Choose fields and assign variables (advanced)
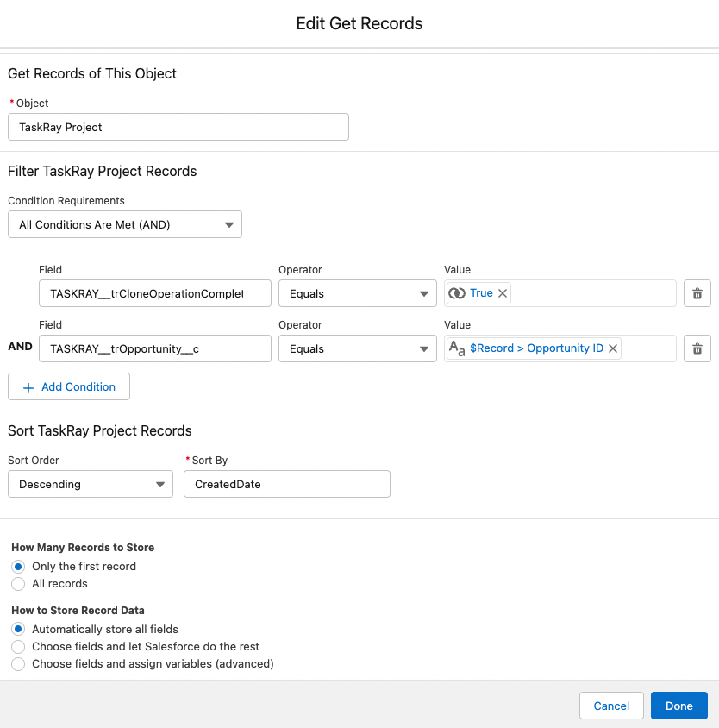The width and height of the screenshot is (719, 728). [x=18, y=664]
